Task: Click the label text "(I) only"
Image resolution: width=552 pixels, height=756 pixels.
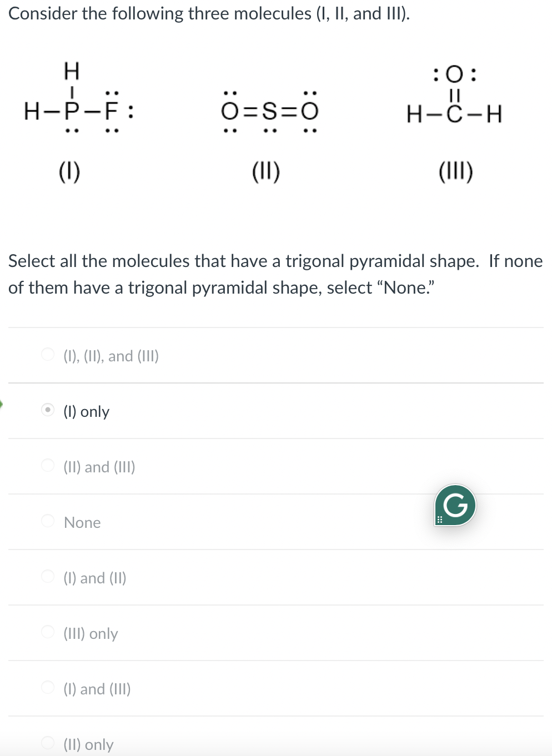Action: 86,411
